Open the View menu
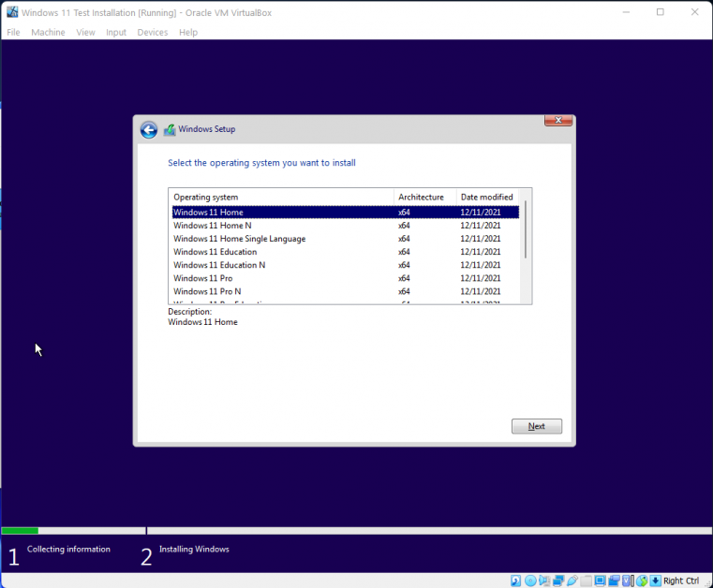 click(x=85, y=32)
